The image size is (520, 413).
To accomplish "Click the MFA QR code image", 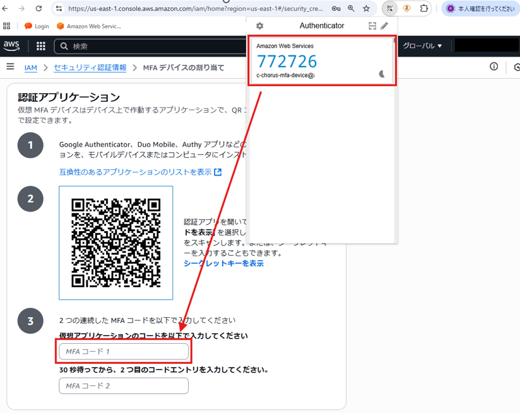I will click(116, 243).
